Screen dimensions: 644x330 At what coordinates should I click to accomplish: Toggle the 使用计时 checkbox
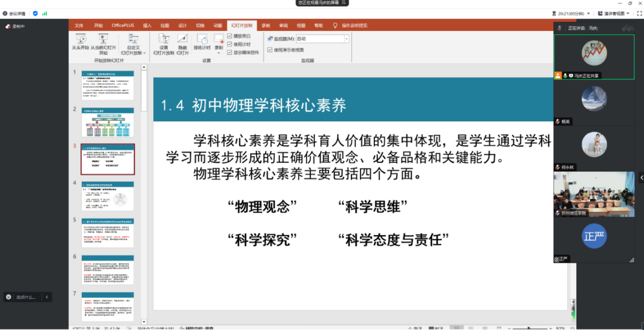[230, 44]
